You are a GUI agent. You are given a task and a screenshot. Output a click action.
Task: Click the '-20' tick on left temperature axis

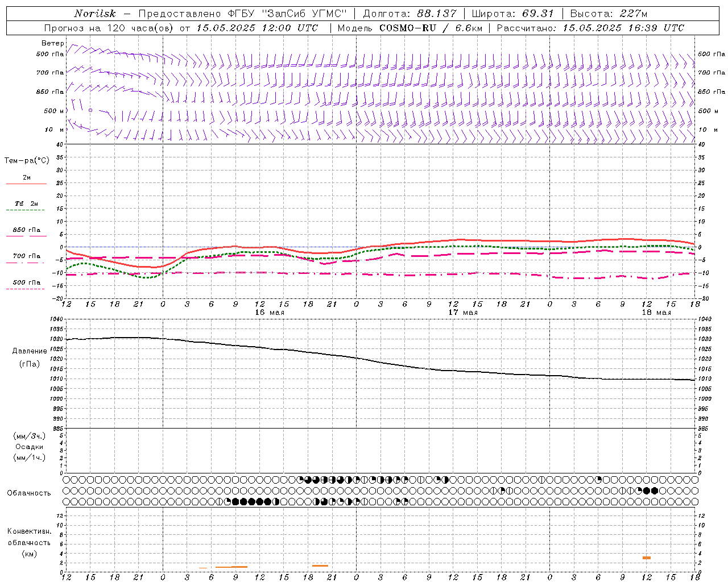(59, 298)
